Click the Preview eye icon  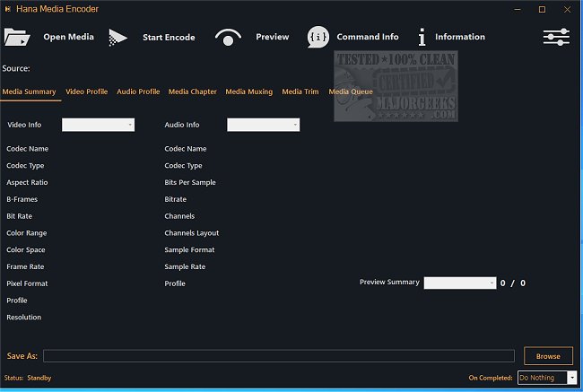coord(228,37)
